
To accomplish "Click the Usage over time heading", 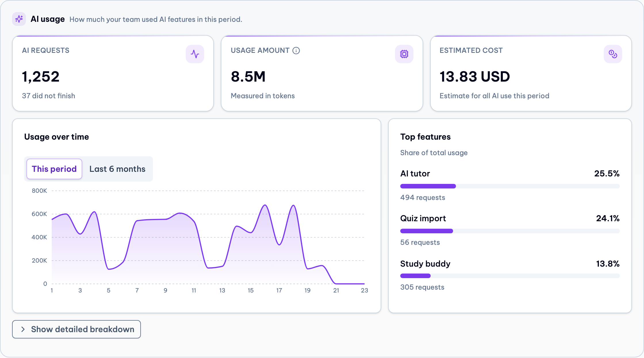I will tap(57, 137).
